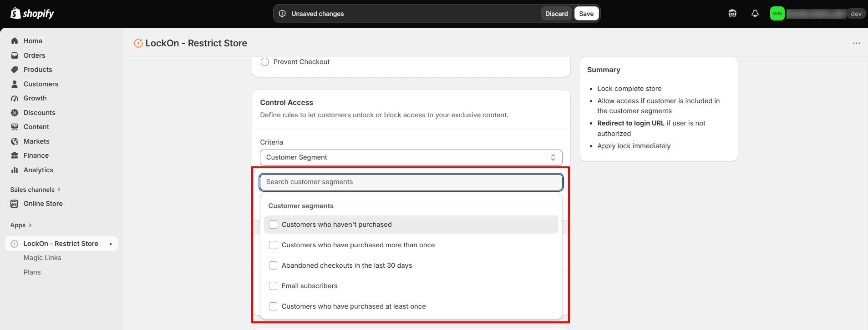Viewport: 868px width, 330px height.
Task: Click the 'Lock complete store' summary item
Action: pos(629,89)
